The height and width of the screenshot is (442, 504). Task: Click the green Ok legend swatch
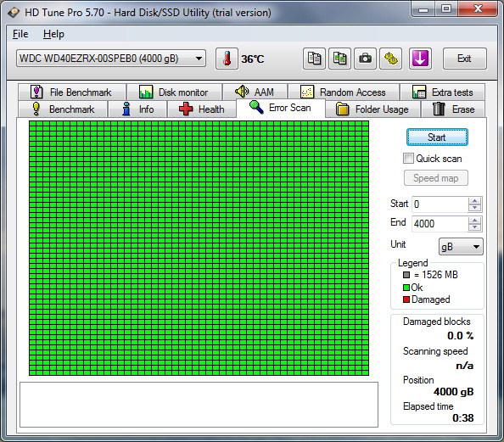click(406, 288)
